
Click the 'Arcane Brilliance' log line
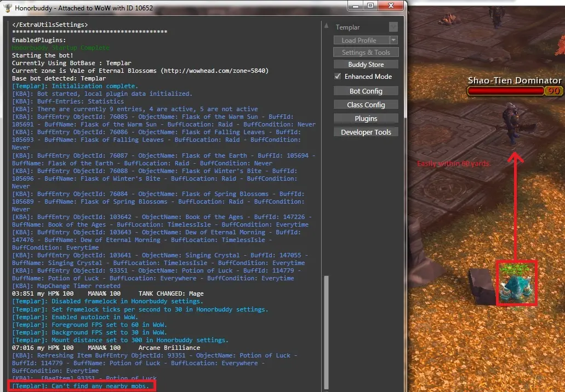(x=106, y=348)
